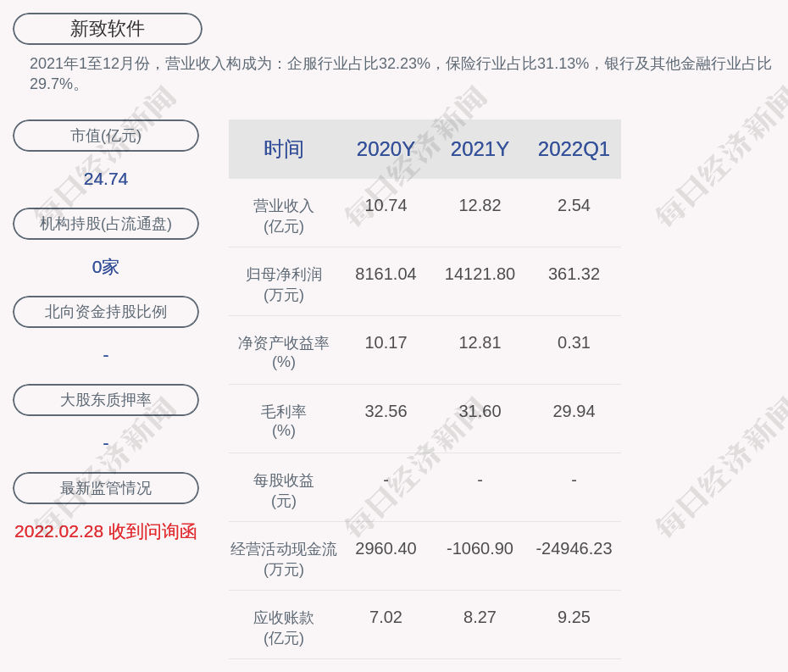Click the 每股收益(元) row label
Viewport: 788px width, 672px height.
click(x=284, y=491)
